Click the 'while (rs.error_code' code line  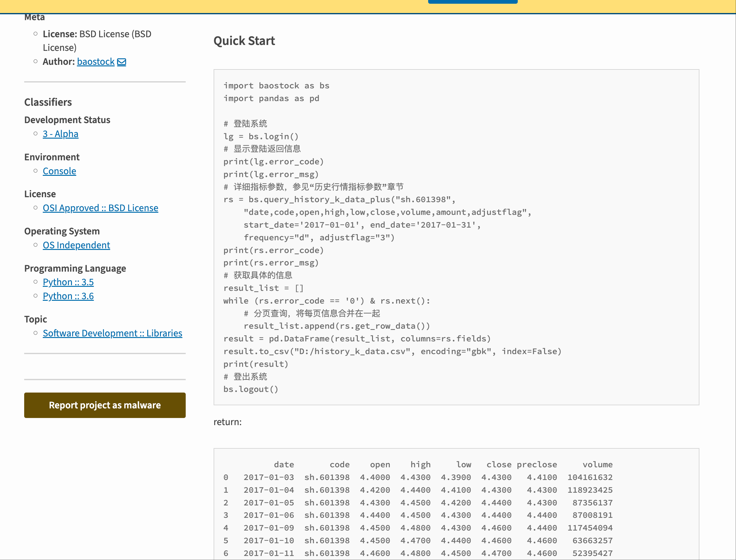point(327,301)
